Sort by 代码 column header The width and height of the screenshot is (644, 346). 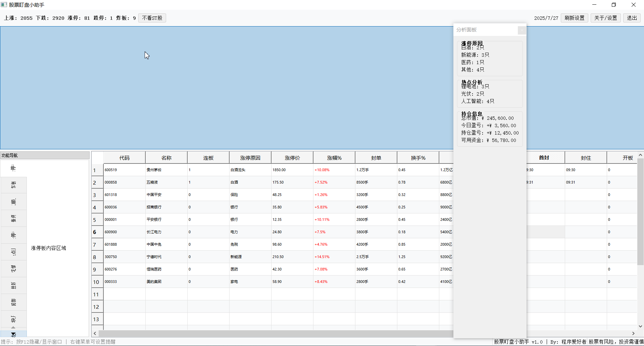(124, 158)
